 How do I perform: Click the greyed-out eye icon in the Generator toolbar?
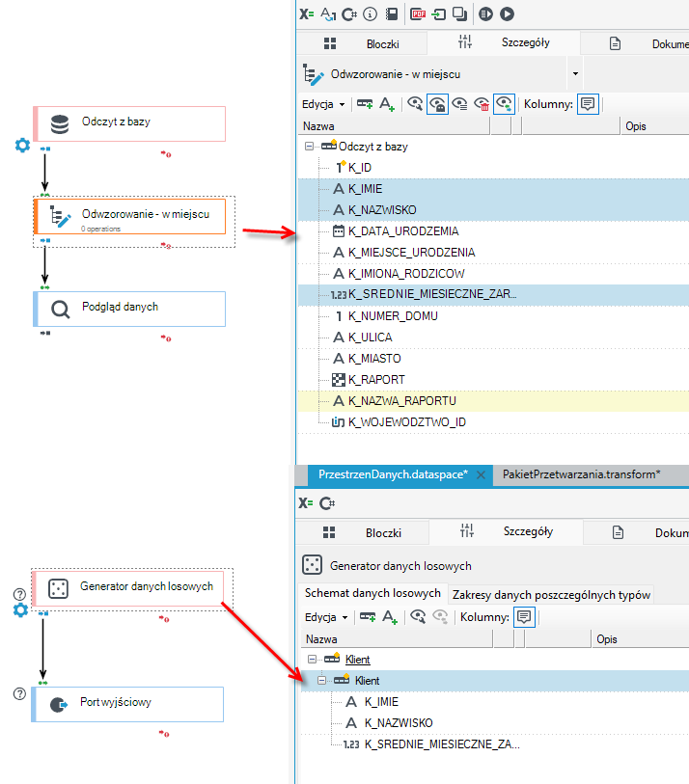pos(440,617)
